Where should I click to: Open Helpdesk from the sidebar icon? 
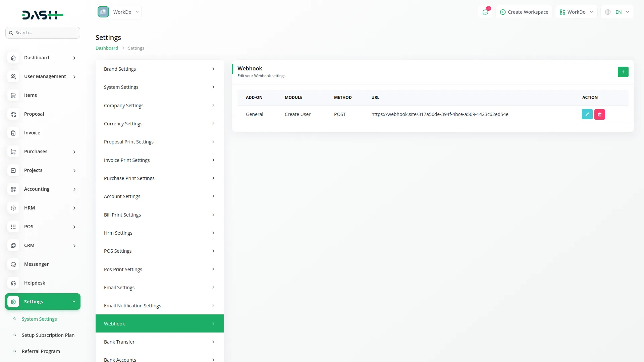tap(13, 283)
